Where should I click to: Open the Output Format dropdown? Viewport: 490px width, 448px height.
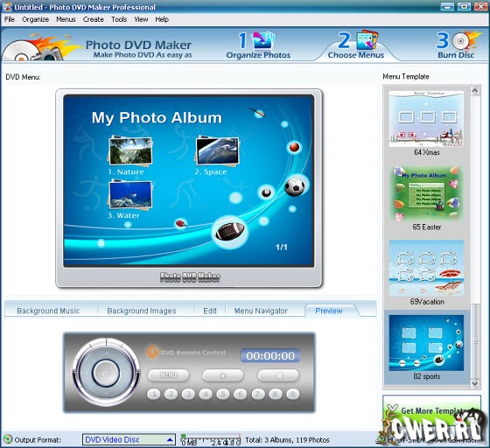129,439
